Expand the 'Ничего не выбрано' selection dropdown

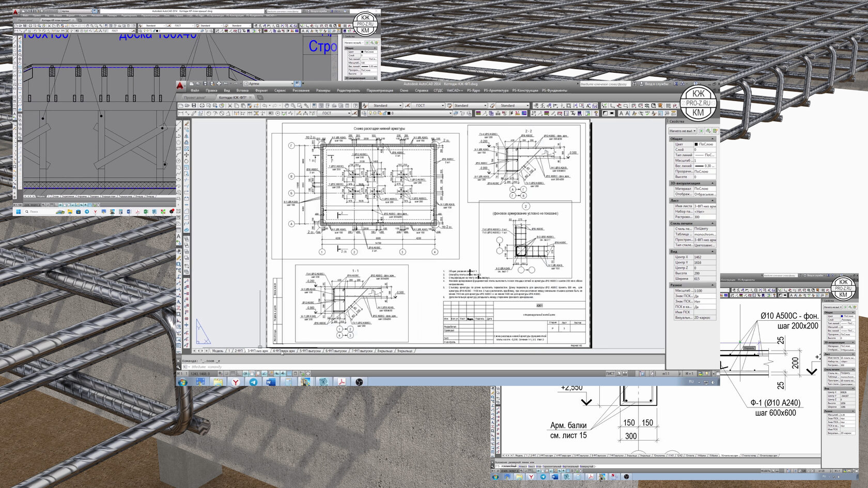pyautogui.click(x=683, y=131)
